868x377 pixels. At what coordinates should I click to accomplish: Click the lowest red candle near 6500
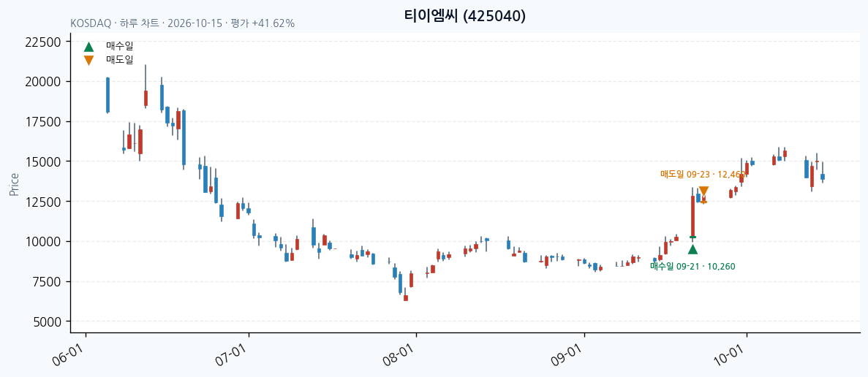tap(406, 298)
